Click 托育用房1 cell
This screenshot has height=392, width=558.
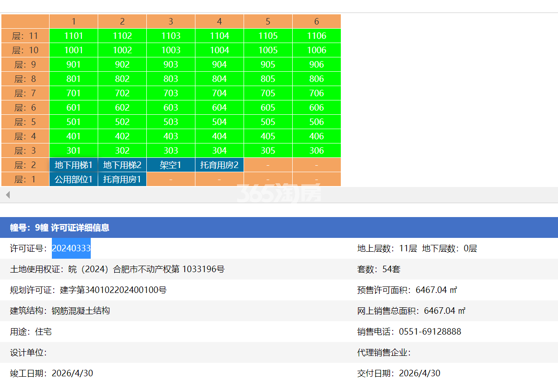tap(122, 179)
